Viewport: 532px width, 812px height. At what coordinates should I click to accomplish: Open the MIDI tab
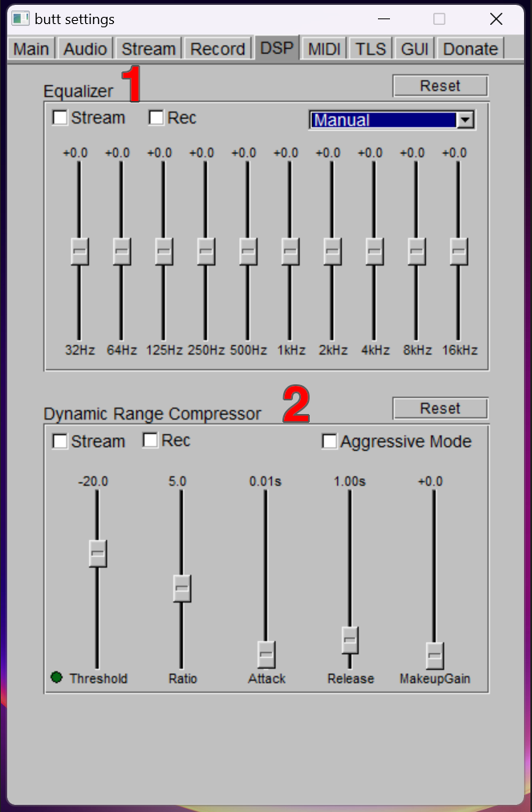324,49
